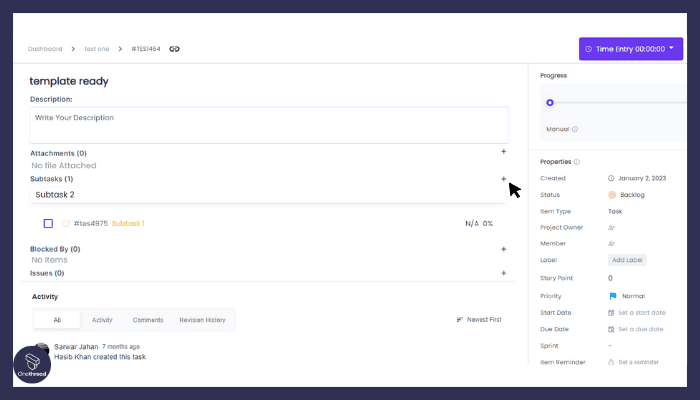The height and width of the screenshot is (400, 700).
Task: Switch to the Activity tab
Action: coord(102,320)
